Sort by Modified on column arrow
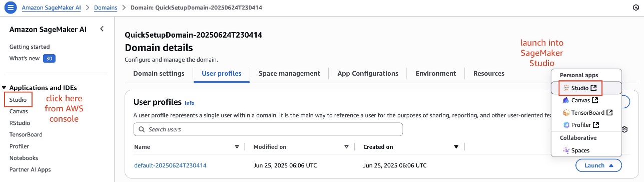This screenshot has width=644, height=182. point(346,147)
